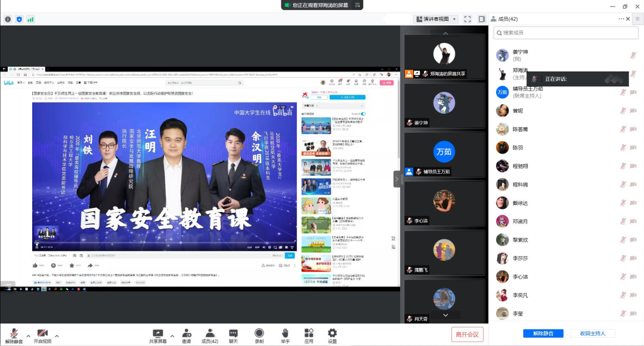644x346 pixels.
Task: Open the 应用 apps icon
Action: point(309,336)
